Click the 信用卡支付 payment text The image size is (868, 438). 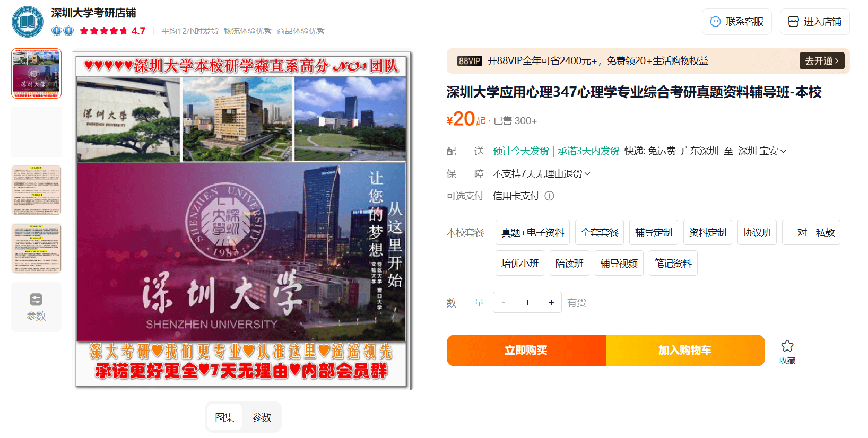[516, 196]
